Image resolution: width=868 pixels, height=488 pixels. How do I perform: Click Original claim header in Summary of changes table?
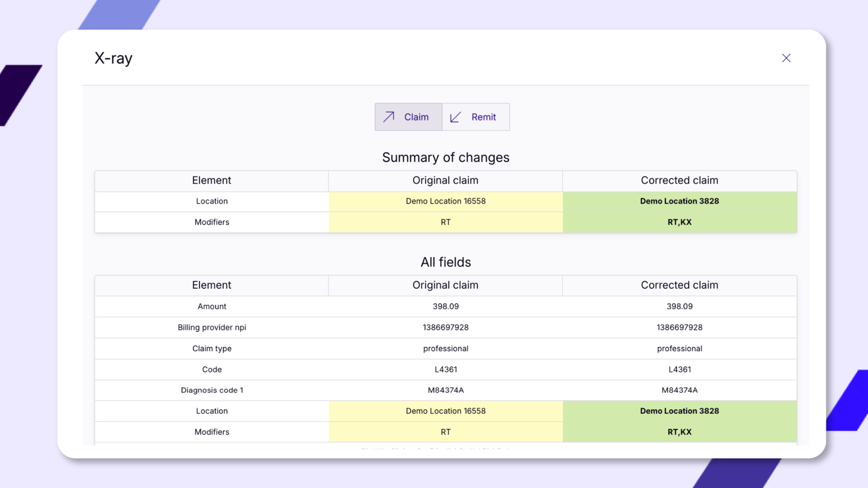(x=445, y=181)
